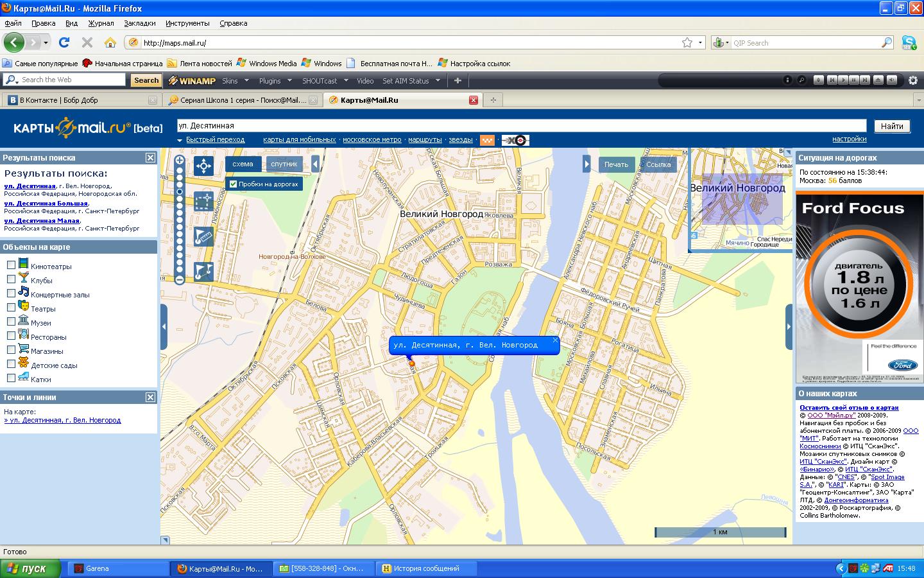Go back to the previous page
This screenshot has width=924, height=578.
tap(14, 42)
